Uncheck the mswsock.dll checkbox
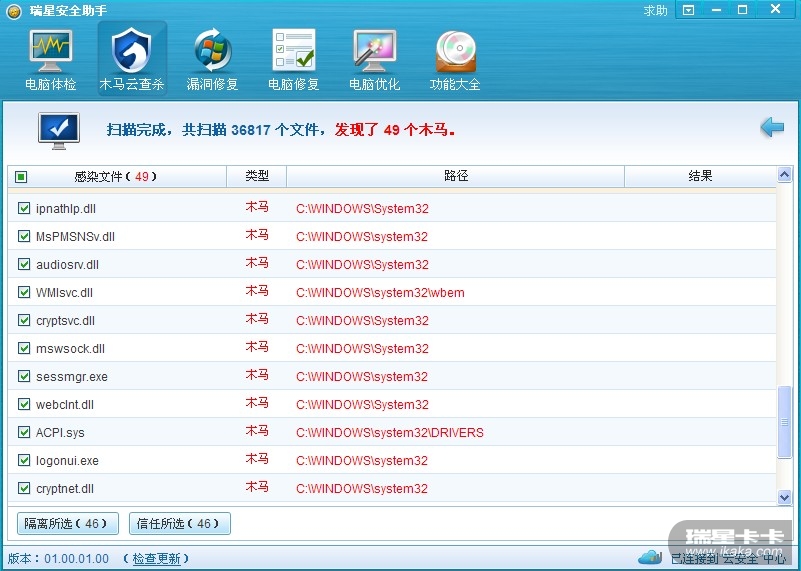801x571 pixels. click(24, 348)
